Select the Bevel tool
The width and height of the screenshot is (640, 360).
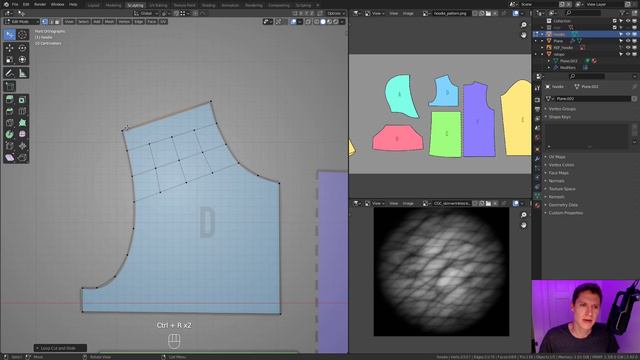[x=9, y=111]
